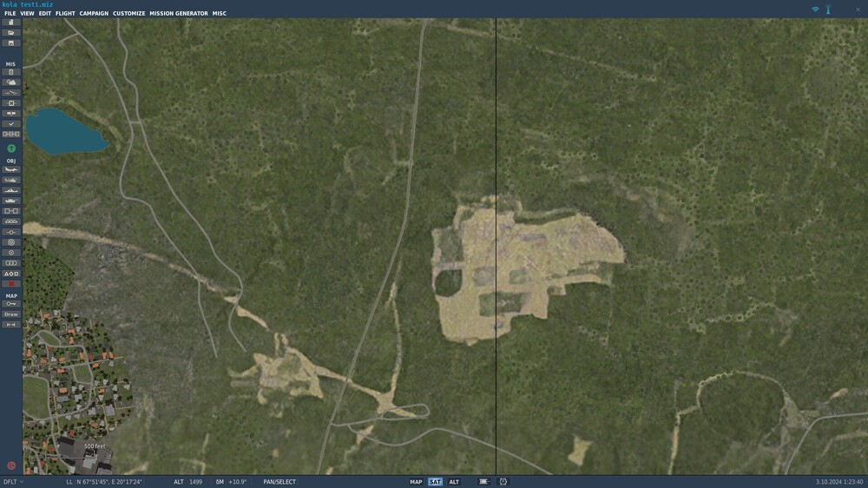
Task: Save the mission with the floppy icon
Action: coord(11,43)
